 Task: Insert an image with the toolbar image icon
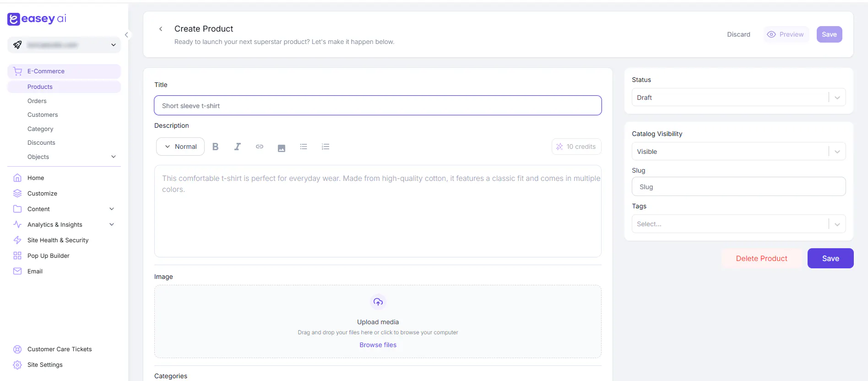click(282, 148)
